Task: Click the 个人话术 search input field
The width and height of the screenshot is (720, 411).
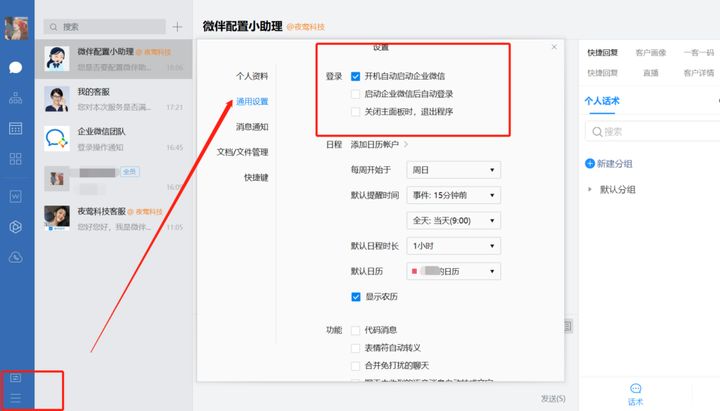Action: click(x=650, y=131)
